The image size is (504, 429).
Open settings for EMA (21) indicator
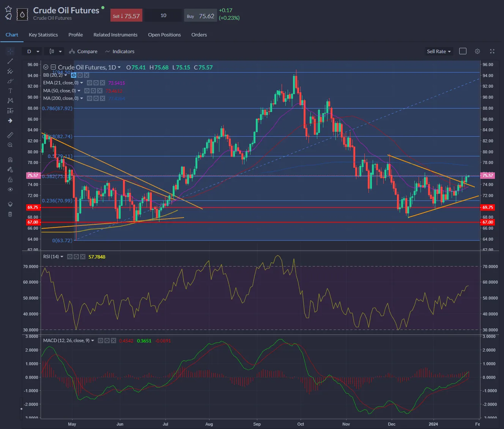96,83
